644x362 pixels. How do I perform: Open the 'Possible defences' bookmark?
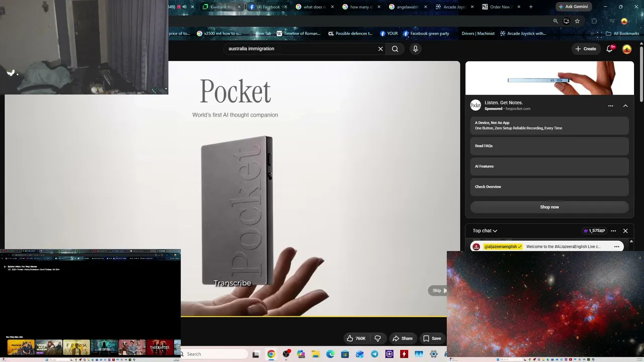[x=350, y=34]
